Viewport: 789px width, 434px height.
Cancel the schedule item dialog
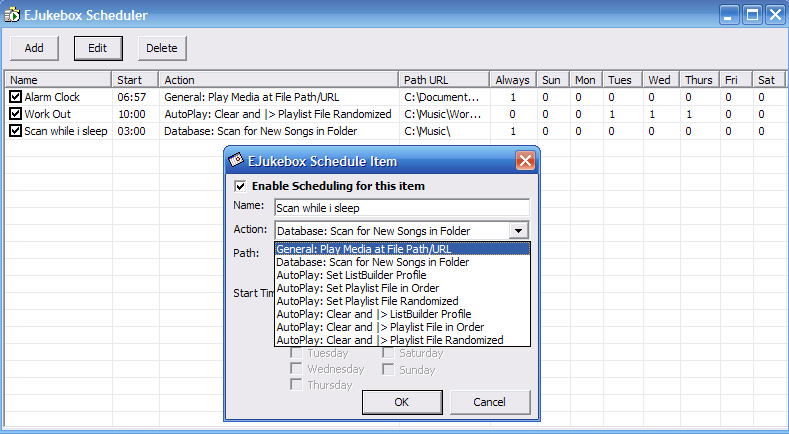tap(490, 402)
